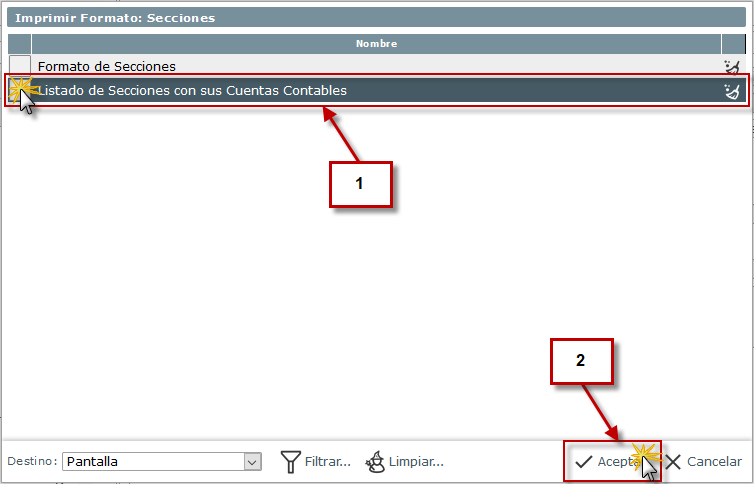Click the checkmark icon on Aceptar
The height and width of the screenshot is (484, 754).
coord(583,462)
